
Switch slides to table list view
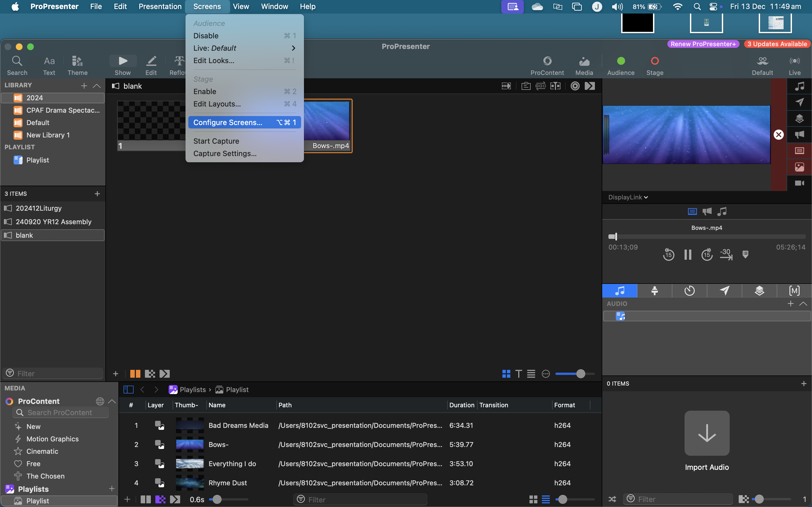coord(531,373)
